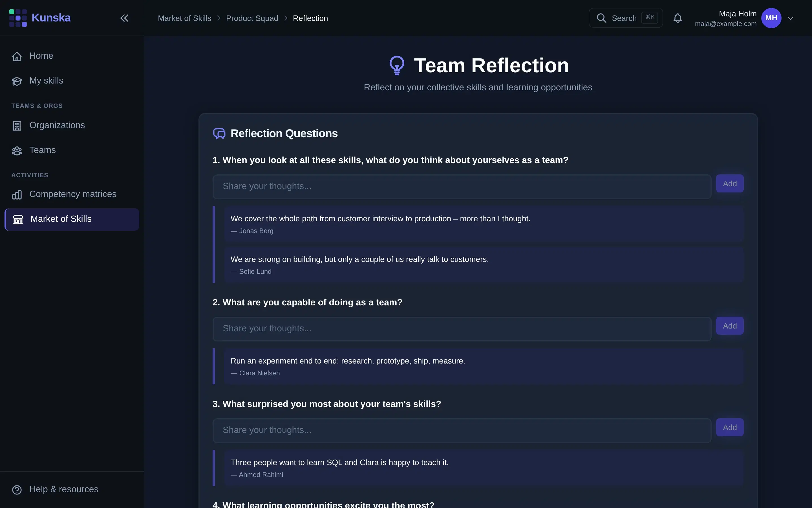Go to Organizations in the sidebar
This screenshot has width=812, height=508.
(72, 125)
